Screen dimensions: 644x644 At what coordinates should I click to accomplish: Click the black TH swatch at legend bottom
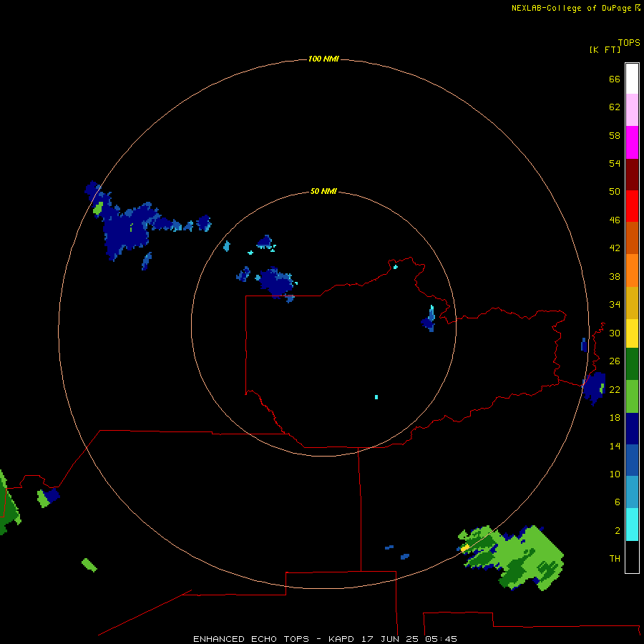point(632,557)
